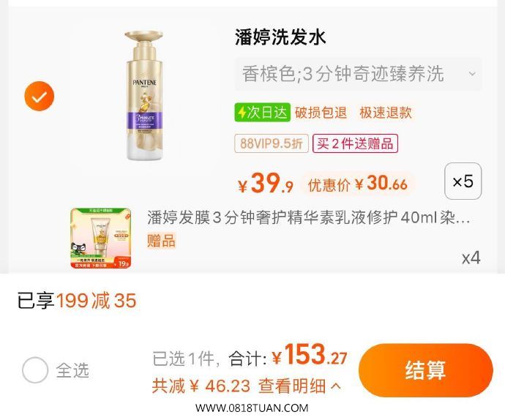Tap the 买2件送赠品 promotion tag
The image size is (505, 420).
355,143
